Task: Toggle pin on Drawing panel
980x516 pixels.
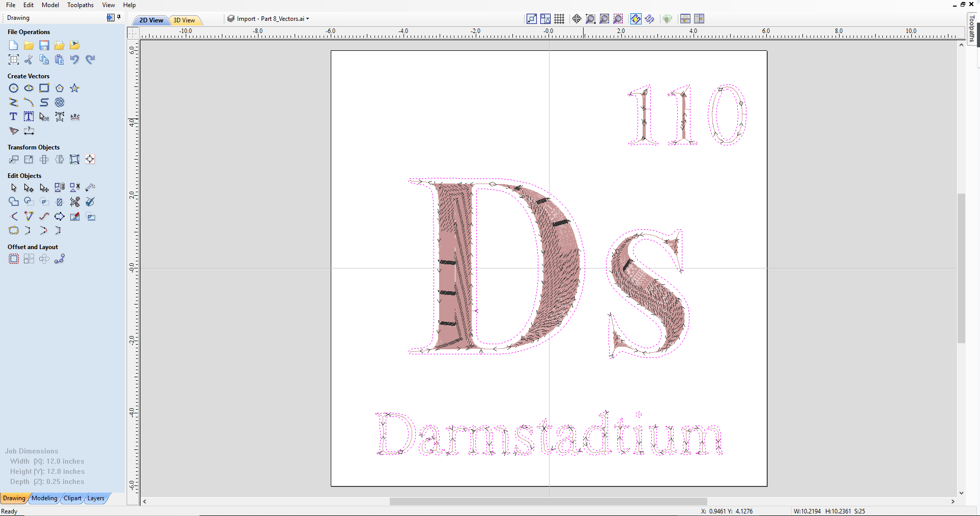Action: pos(119,17)
